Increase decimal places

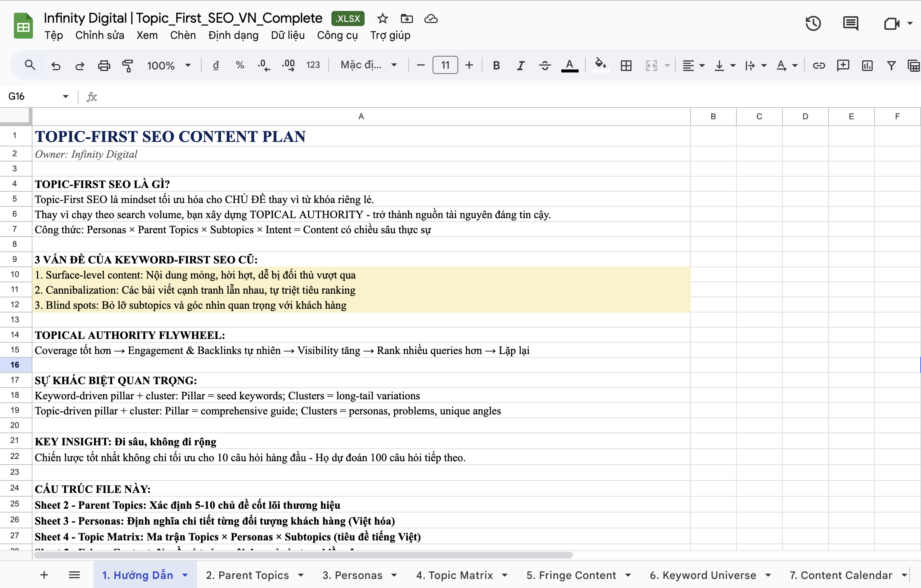288,65
